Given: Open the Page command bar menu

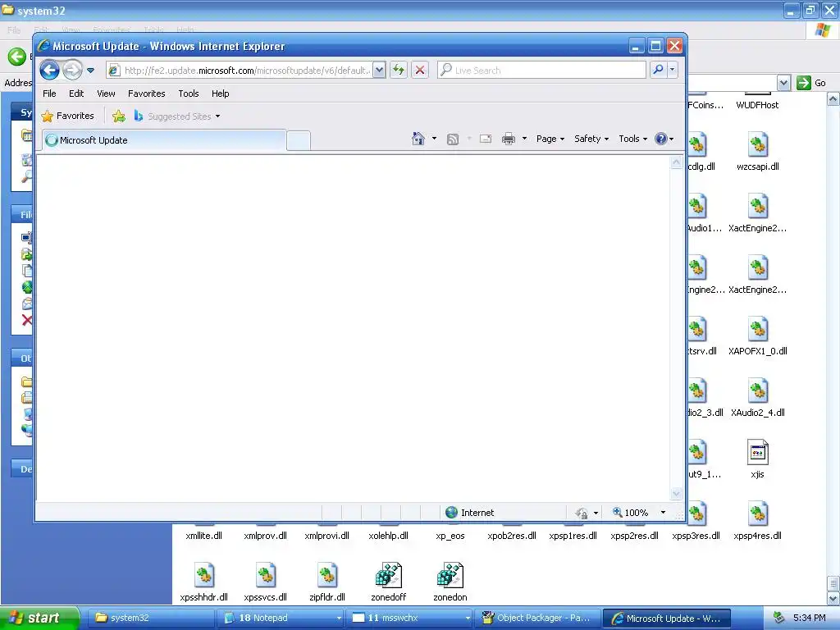Looking at the screenshot, I should (x=550, y=139).
